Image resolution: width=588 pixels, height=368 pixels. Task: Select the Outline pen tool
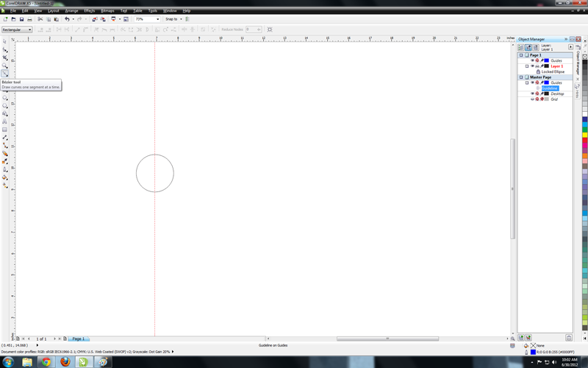[5, 169]
